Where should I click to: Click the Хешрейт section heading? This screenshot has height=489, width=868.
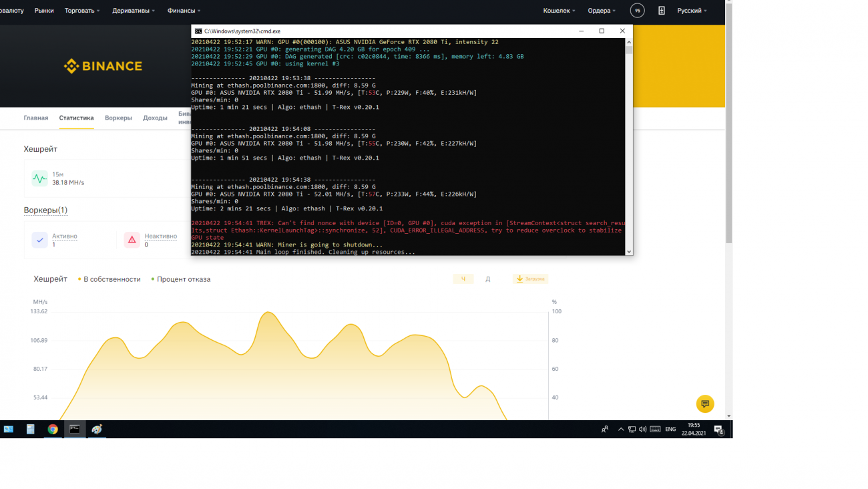[x=41, y=149]
